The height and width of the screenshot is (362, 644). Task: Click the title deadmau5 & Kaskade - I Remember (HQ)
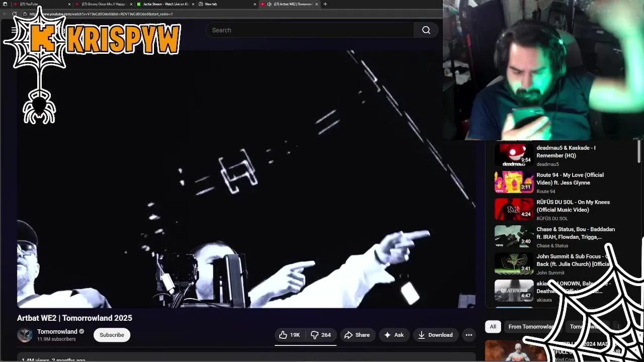[x=566, y=152]
